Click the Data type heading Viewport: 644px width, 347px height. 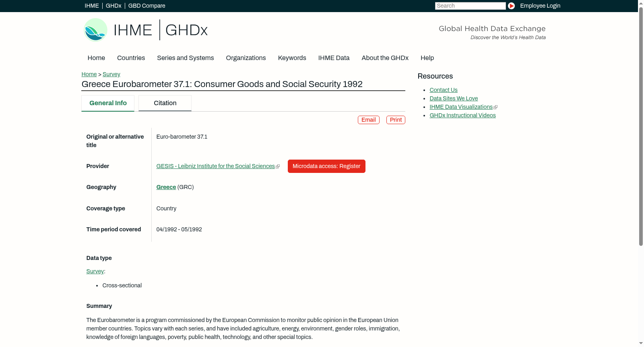coord(99,258)
